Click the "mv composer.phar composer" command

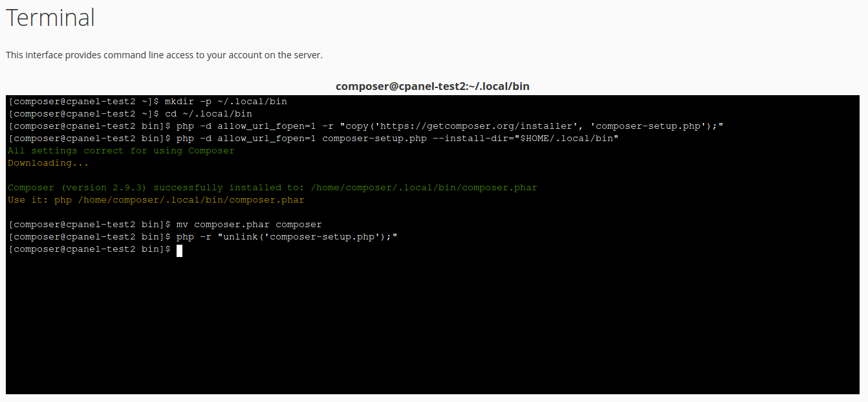[249, 225]
